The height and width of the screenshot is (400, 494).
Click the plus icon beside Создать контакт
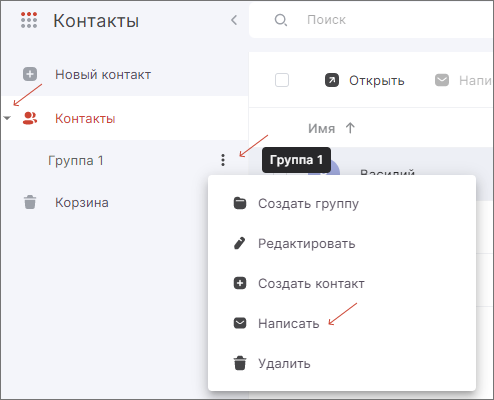pos(240,283)
